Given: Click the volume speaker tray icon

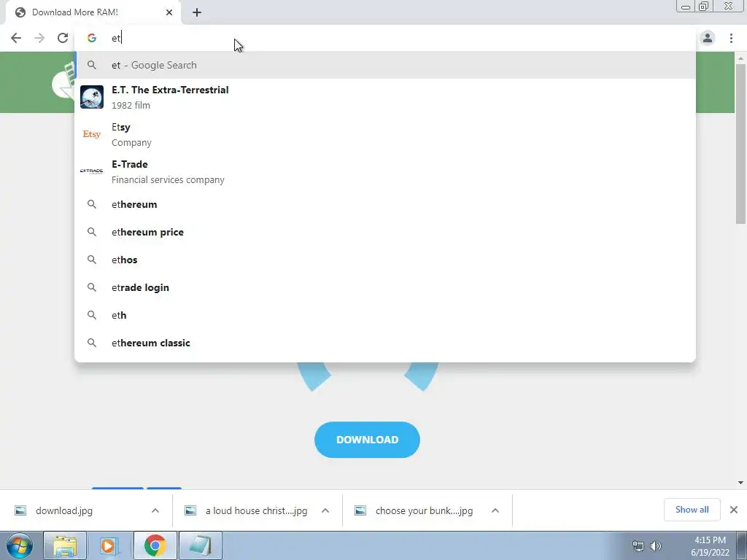Looking at the screenshot, I should click(656, 546).
